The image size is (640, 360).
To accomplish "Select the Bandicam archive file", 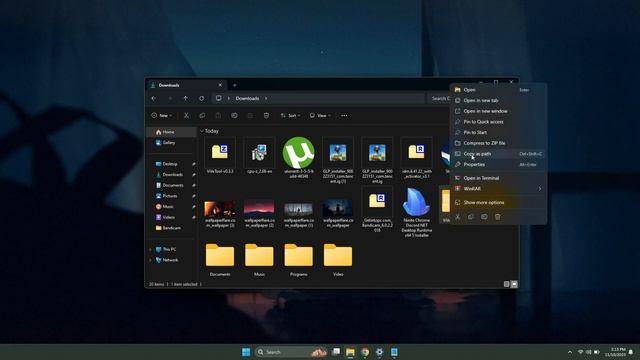I will coord(377,209).
